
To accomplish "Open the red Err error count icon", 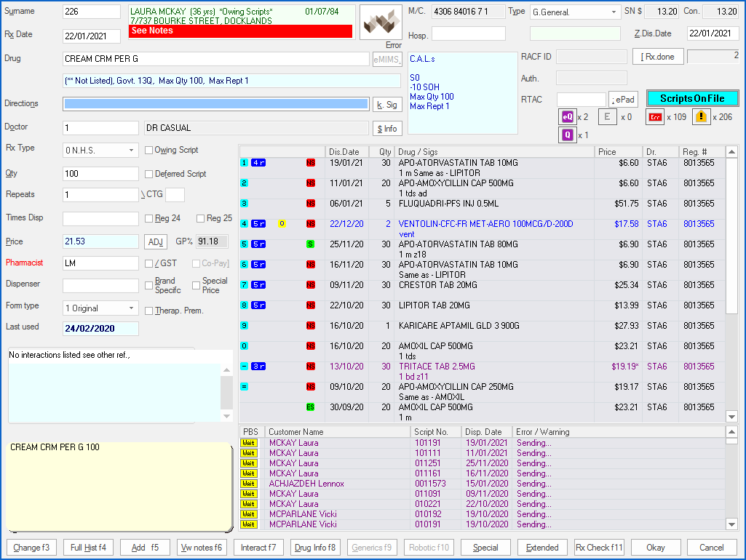I will pos(655,116).
